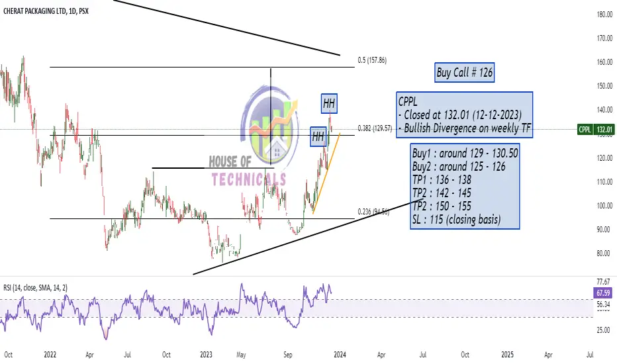Click the 160.00 price axis label
This screenshot has height=364, width=617.
tap(604, 62)
